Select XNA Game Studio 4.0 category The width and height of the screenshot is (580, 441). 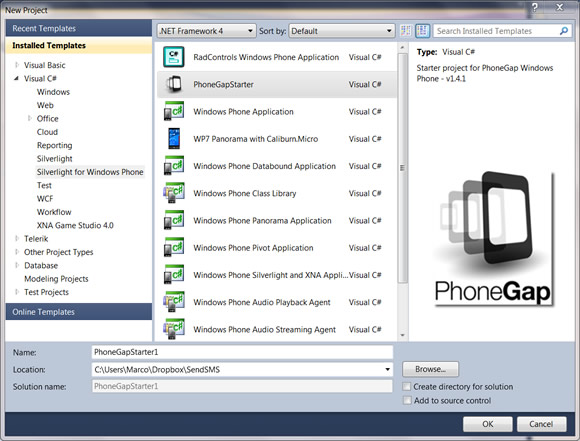[x=75, y=225]
